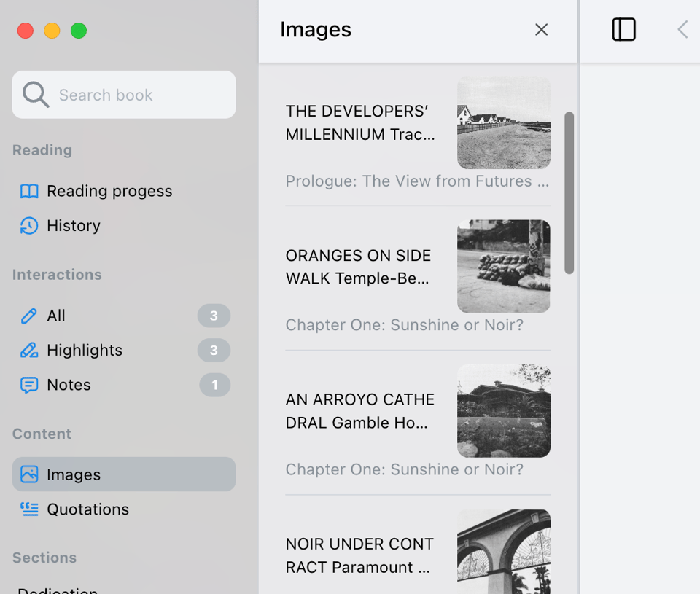The height and width of the screenshot is (594, 700).
Task: Click the Notes speech bubble icon
Action: [29, 385]
